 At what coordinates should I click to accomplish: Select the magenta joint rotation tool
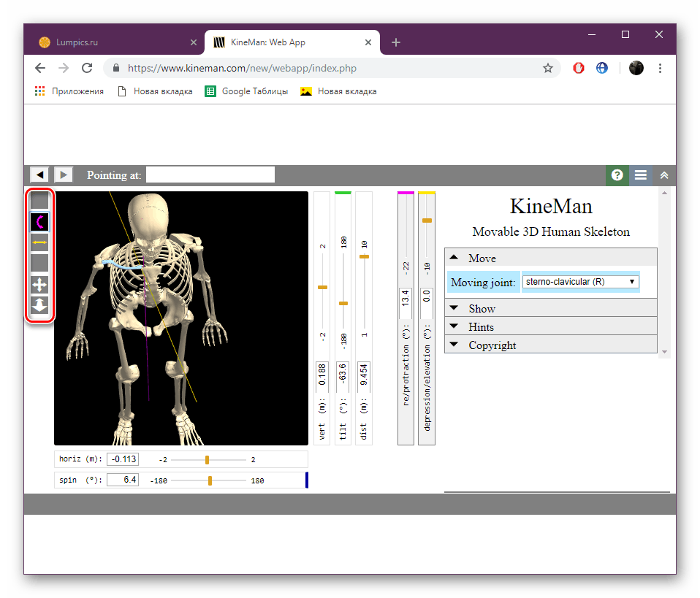tap(39, 221)
